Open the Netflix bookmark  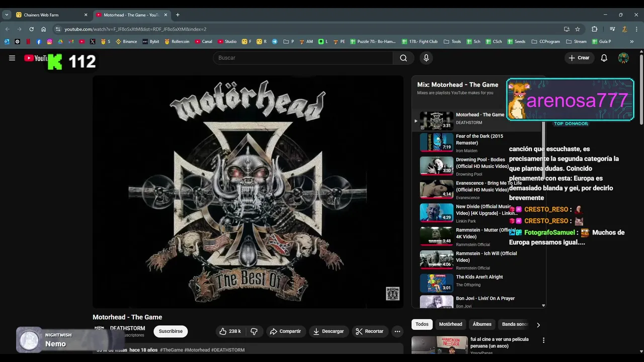coord(28,42)
